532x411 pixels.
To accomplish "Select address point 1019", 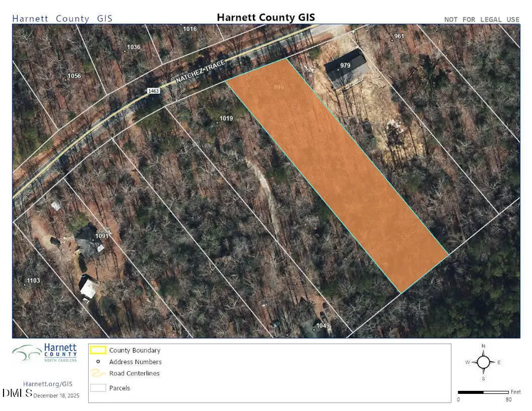I will (x=226, y=118).
